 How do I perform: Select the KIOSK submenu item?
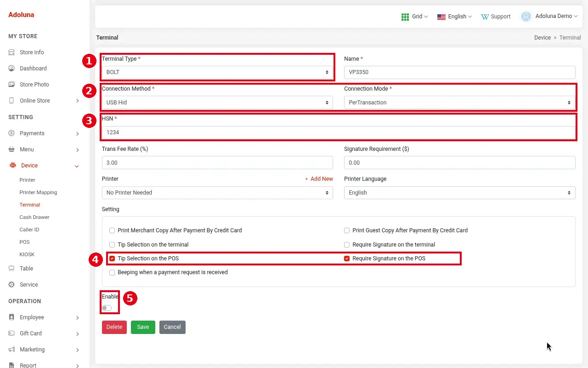pyautogui.click(x=27, y=254)
